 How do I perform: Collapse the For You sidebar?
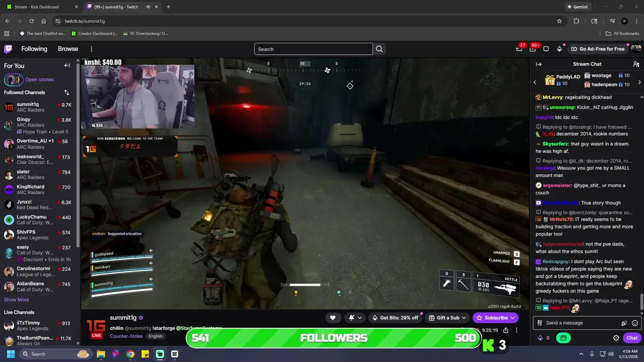67,65
